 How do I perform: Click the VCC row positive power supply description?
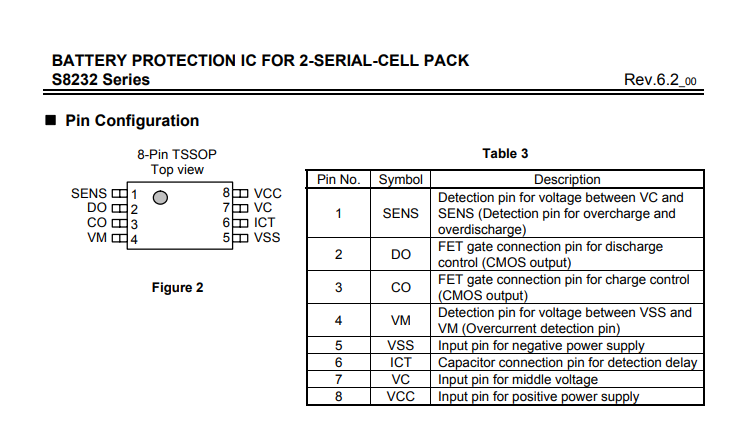point(538,397)
